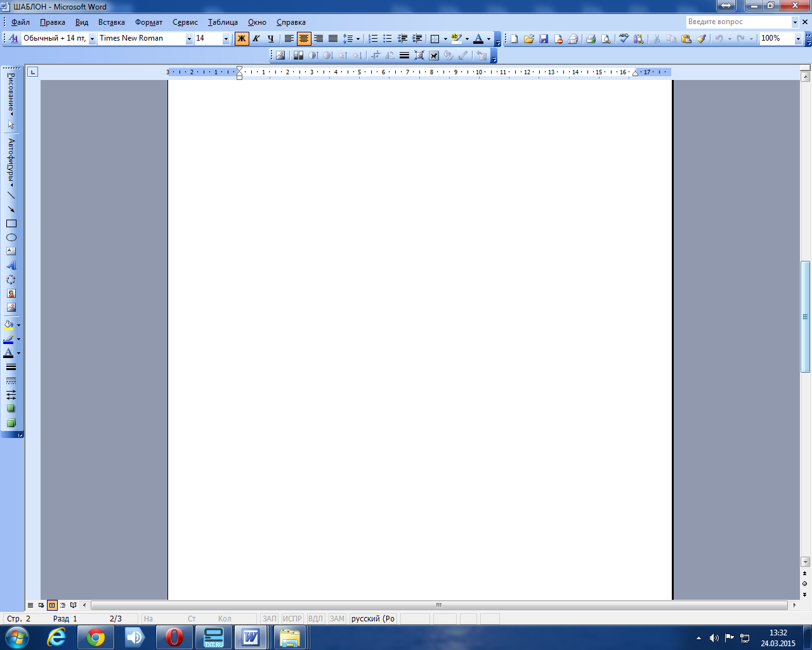Click the New blank document icon
Image resolution: width=812 pixels, height=650 pixels.
pyautogui.click(x=514, y=39)
